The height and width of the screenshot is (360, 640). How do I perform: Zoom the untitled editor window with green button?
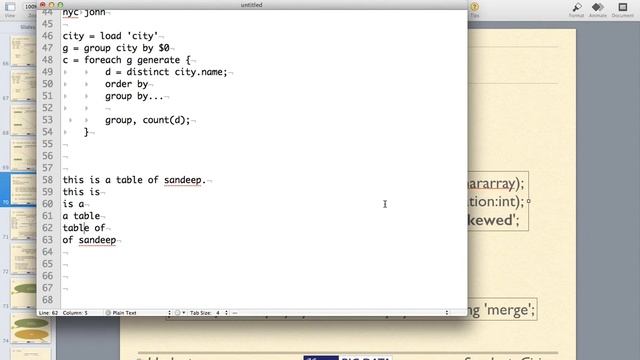click(x=60, y=5)
